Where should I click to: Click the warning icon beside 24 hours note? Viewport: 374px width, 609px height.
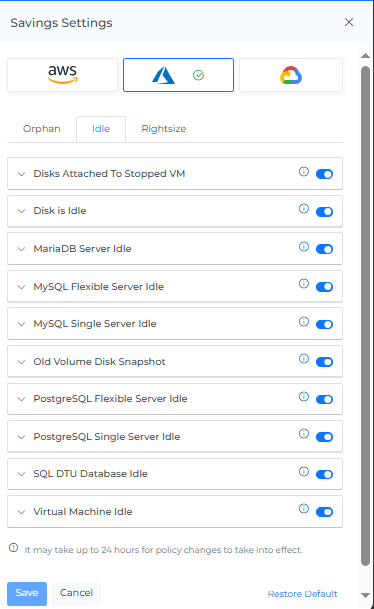click(x=14, y=548)
